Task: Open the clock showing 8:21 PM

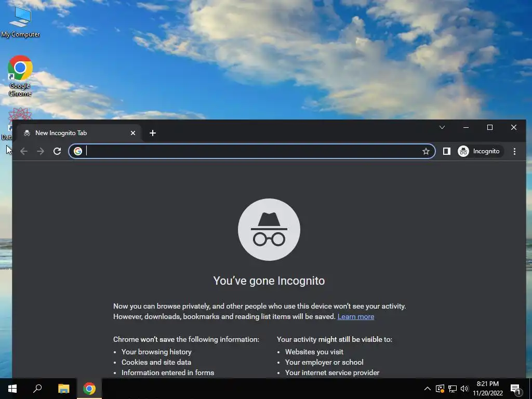Action: (487, 389)
